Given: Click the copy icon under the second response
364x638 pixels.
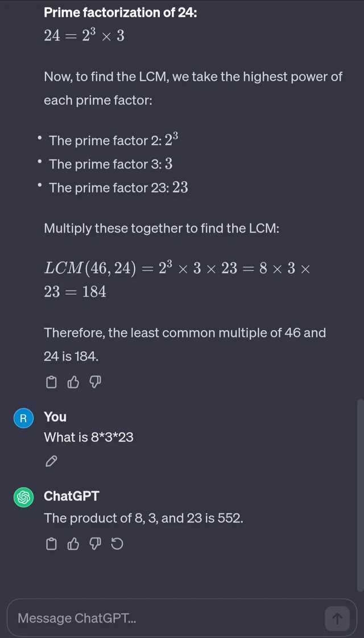Looking at the screenshot, I should [x=51, y=544].
